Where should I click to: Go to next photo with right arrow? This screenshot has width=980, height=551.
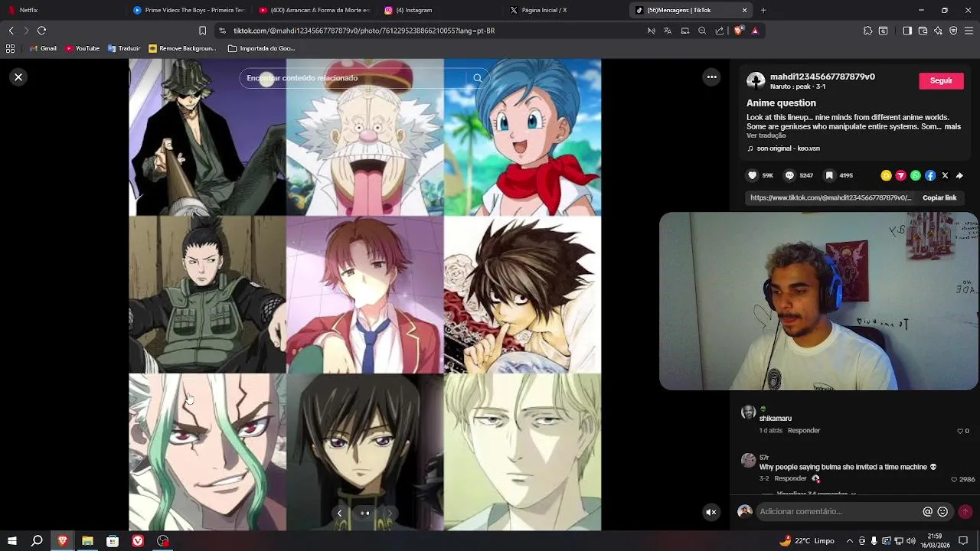(x=390, y=514)
